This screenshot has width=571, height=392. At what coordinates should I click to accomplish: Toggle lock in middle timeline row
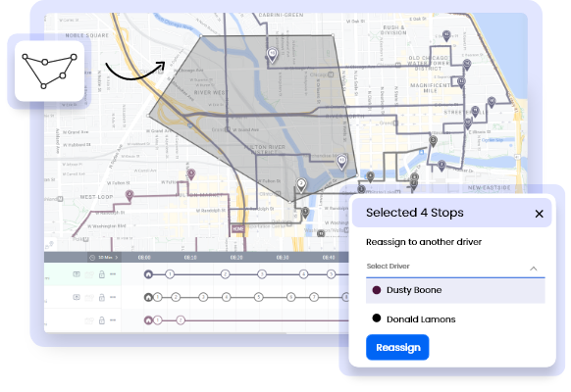pyautogui.click(x=102, y=298)
